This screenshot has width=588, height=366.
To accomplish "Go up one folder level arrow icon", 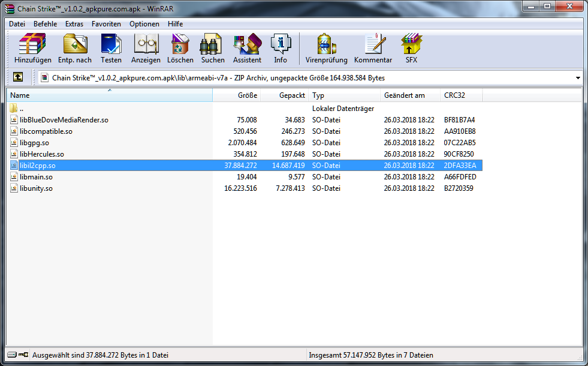I will pyautogui.click(x=17, y=77).
